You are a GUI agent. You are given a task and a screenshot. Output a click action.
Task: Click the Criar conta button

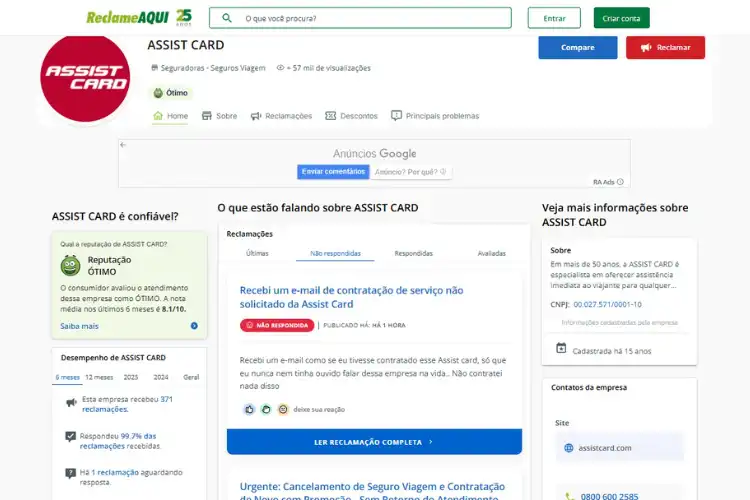621,18
